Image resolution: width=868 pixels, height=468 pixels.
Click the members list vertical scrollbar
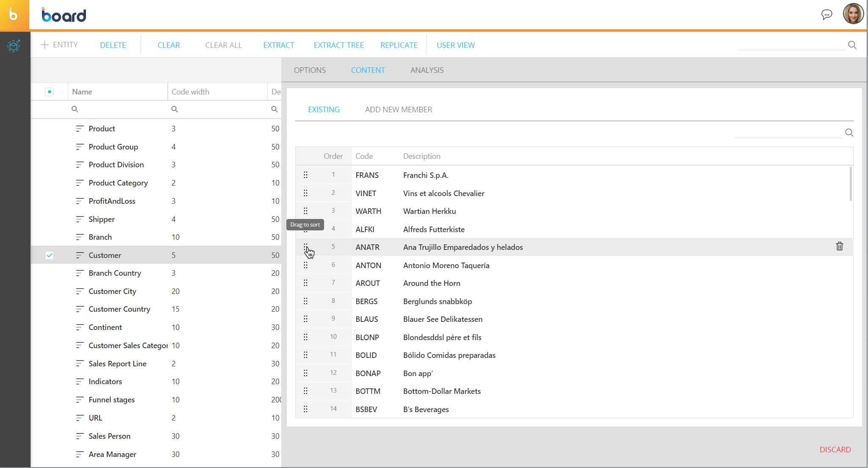[850, 184]
